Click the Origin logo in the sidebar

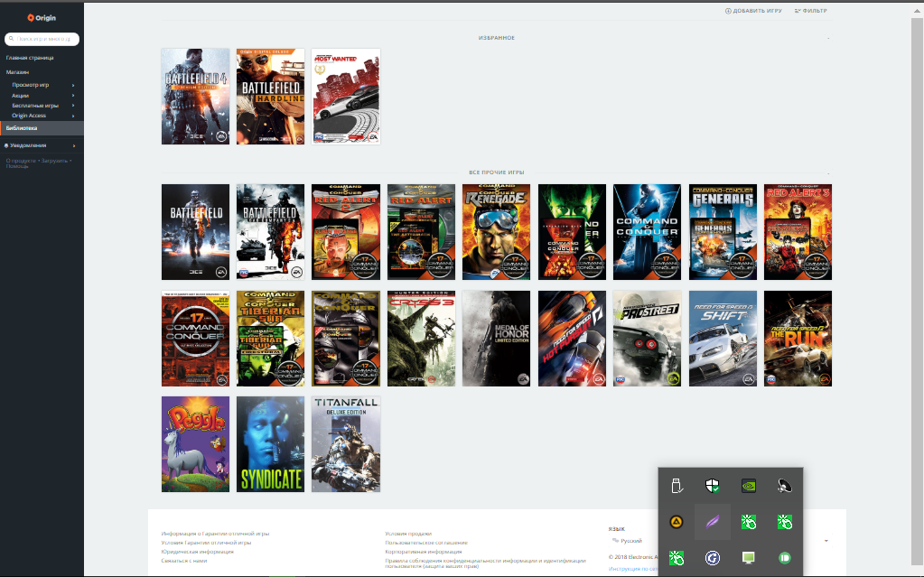tap(42, 17)
